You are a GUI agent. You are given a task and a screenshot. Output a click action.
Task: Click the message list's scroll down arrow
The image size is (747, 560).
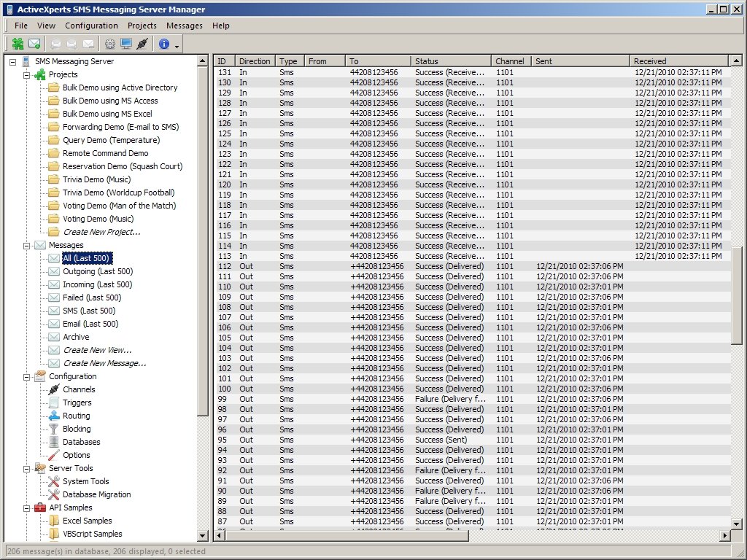737,524
